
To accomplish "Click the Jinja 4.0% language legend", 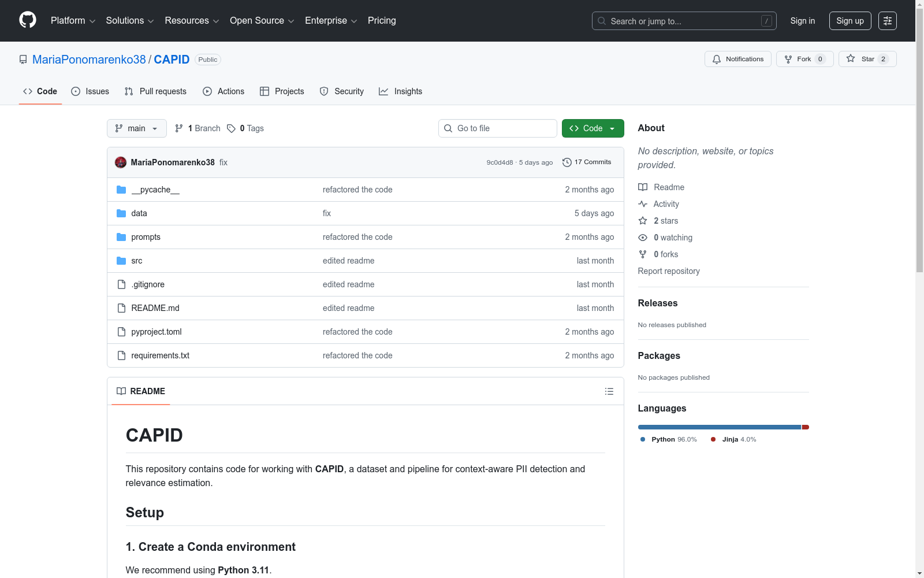I will coord(733,439).
